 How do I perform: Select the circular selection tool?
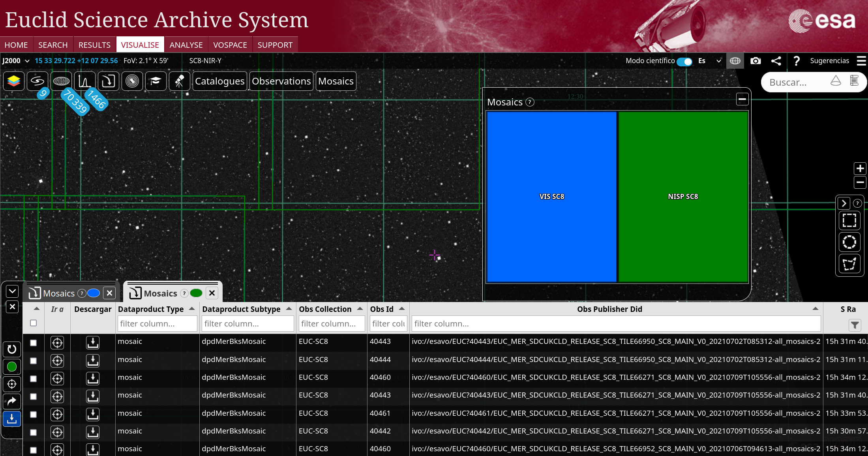click(x=849, y=242)
